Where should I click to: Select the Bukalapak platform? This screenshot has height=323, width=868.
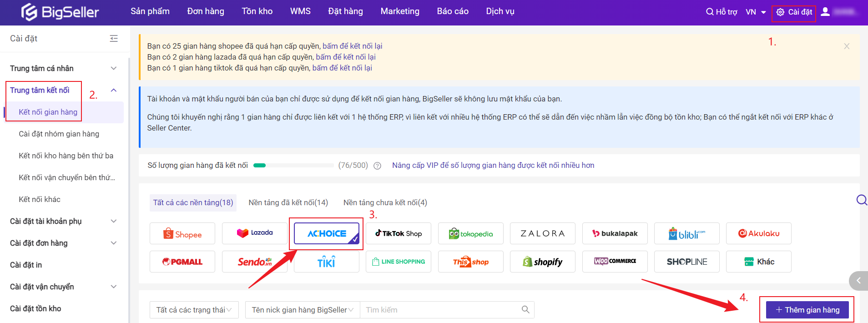pos(615,233)
